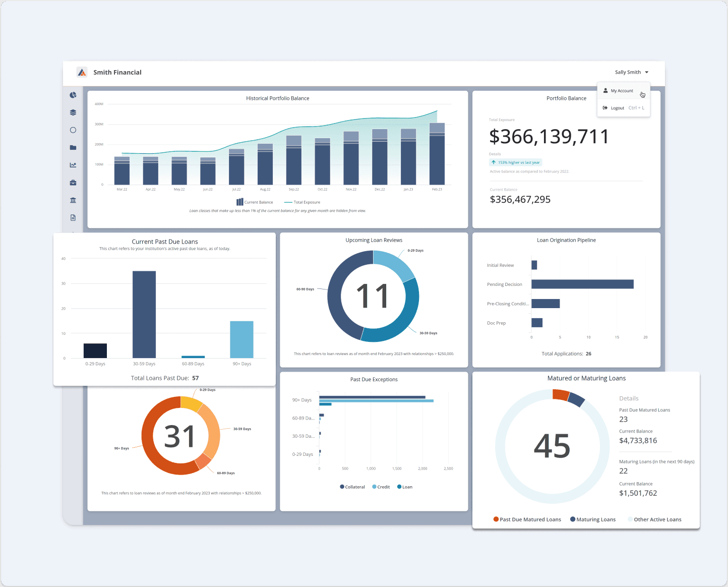Open the bank building sidebar icon
The image size is (728, 587).
click(x=73, y=200)
